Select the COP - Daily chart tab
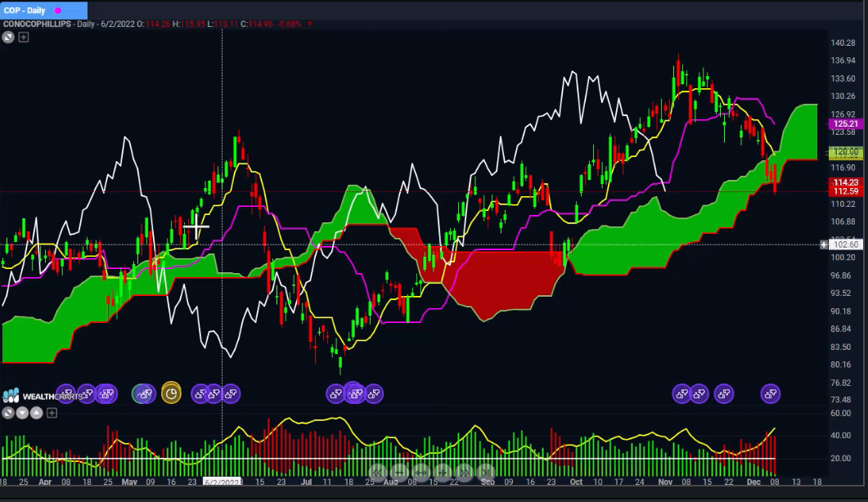868x502 pixels. click(43, 11)
